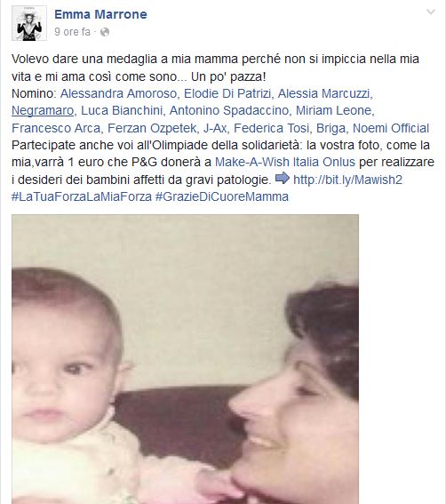The height and width of the screenshot is (504, 446).
Task: Open Luca Bianchini's tagged profile
Action: pyautogui.click(x=122, y=110)
